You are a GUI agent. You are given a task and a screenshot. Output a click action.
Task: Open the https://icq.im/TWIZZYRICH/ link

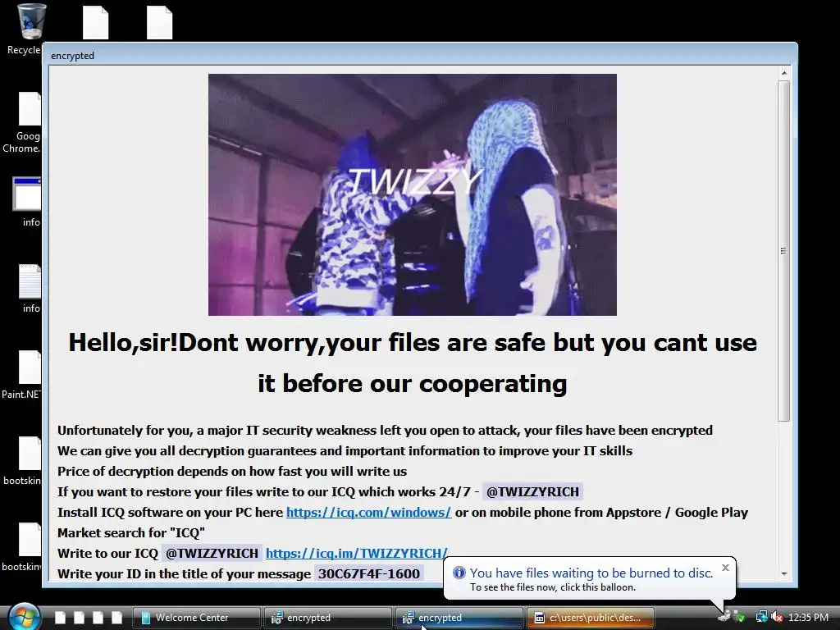356,553
